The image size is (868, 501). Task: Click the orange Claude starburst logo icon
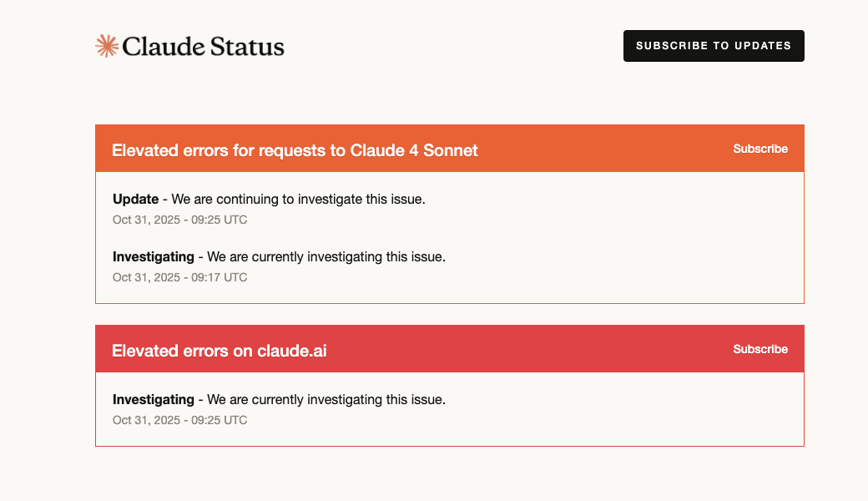(106, 46)
